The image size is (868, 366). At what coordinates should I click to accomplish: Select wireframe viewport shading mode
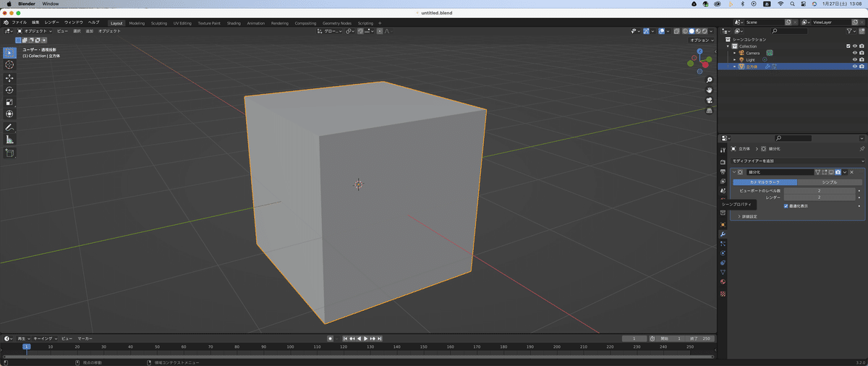click(684, 31)
